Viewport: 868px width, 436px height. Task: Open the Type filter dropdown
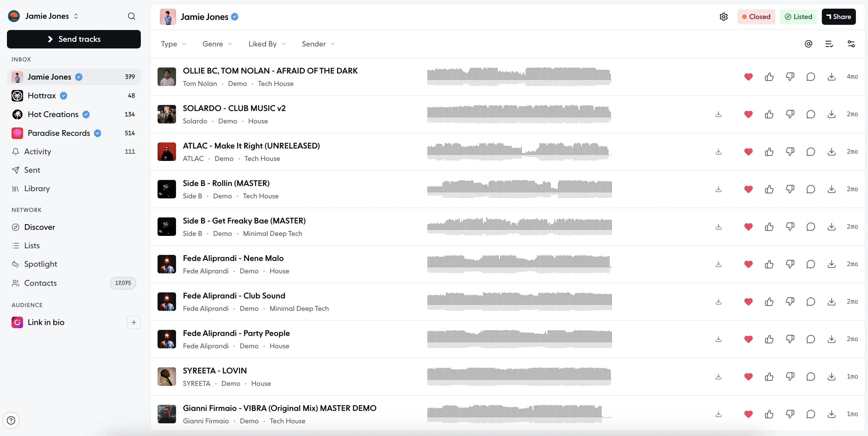click(x=173, y=44)
